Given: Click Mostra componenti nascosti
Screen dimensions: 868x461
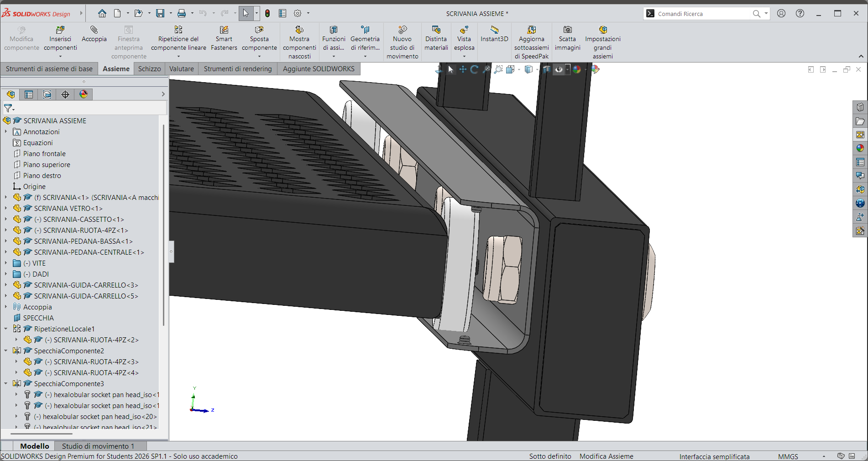Looking at the screenshot, I should coord(299,42).
